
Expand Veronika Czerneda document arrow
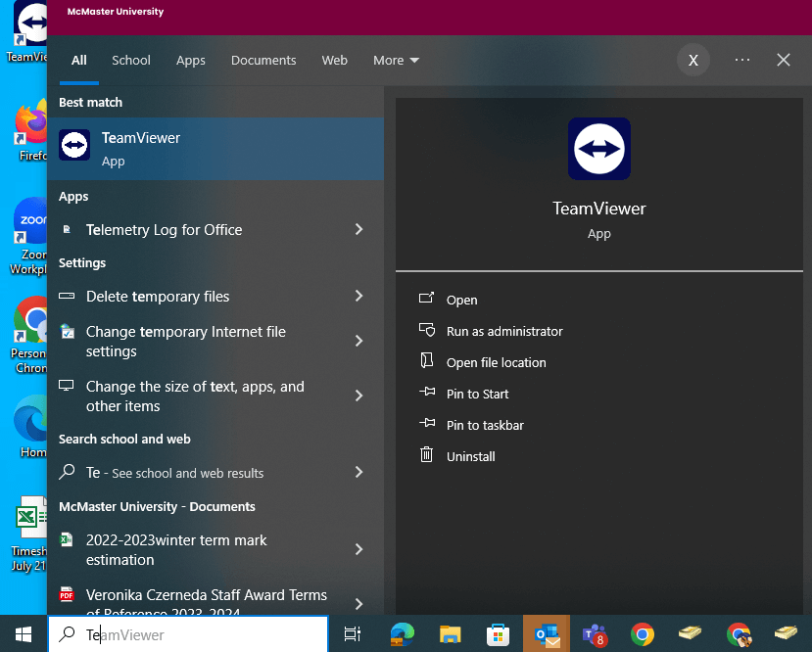tap(358, 604)
